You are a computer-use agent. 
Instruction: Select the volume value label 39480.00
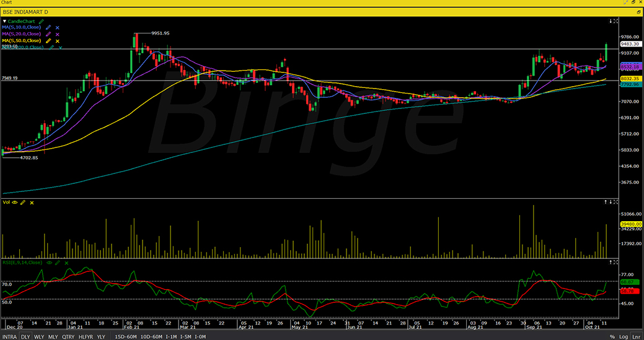(630, 224)
